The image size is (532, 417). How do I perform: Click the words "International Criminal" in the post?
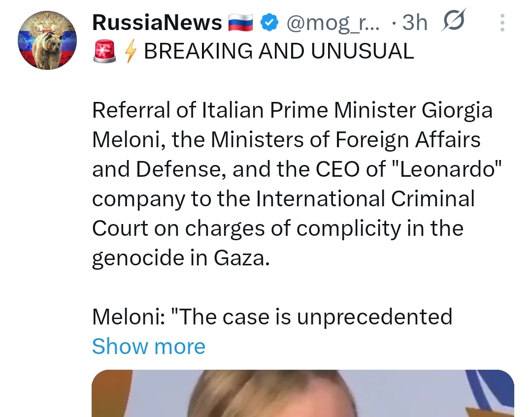[x=366, y=199]
